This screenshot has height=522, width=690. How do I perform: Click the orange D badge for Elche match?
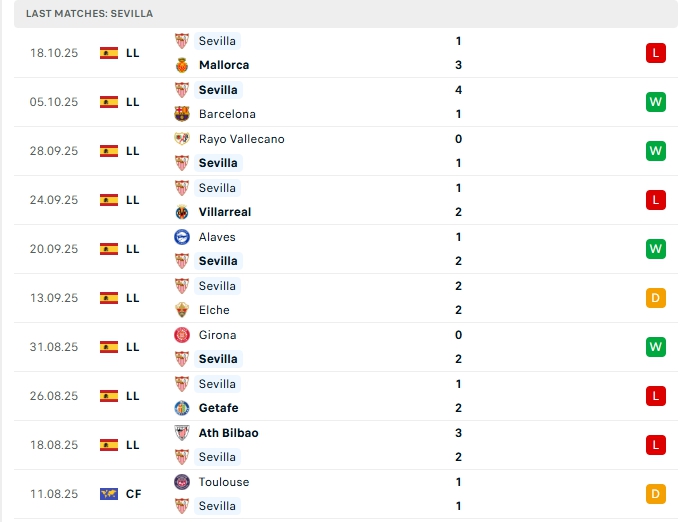click(656, 298)
